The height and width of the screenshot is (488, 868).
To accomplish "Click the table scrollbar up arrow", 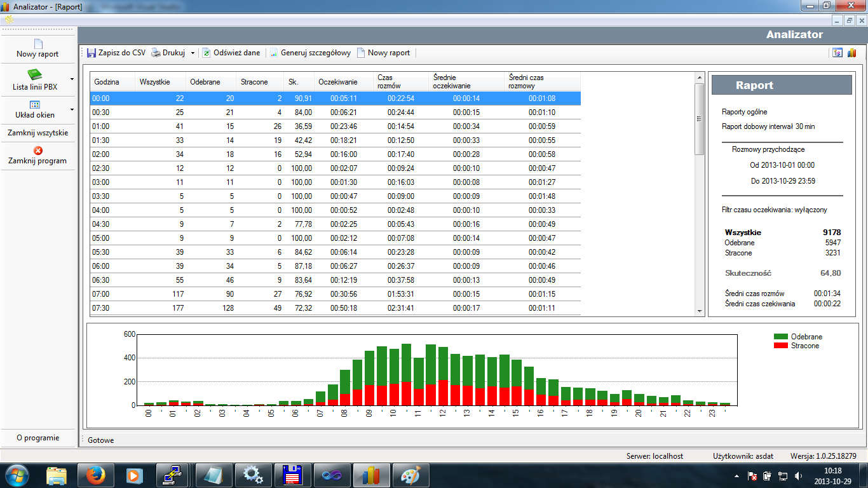I will pos(699,78).
